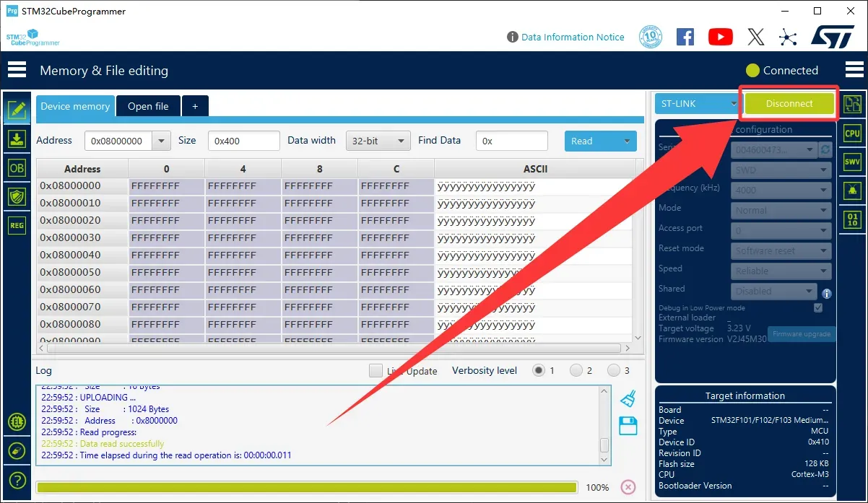Open the Erasing & Programming download icon

(17, 139)
